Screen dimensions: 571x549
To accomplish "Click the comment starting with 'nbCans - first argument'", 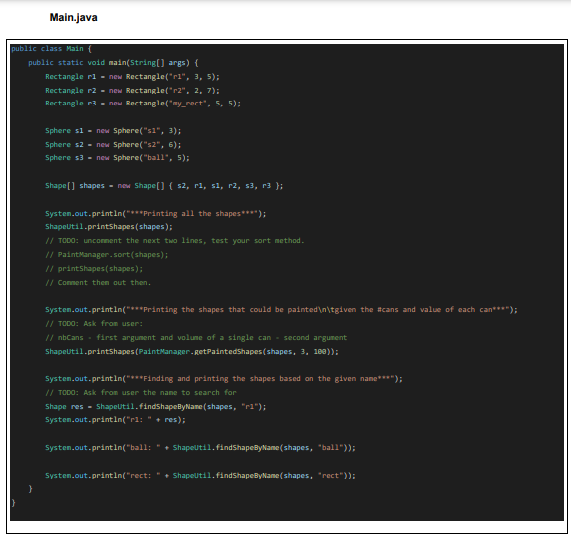I will click(196, 338).
